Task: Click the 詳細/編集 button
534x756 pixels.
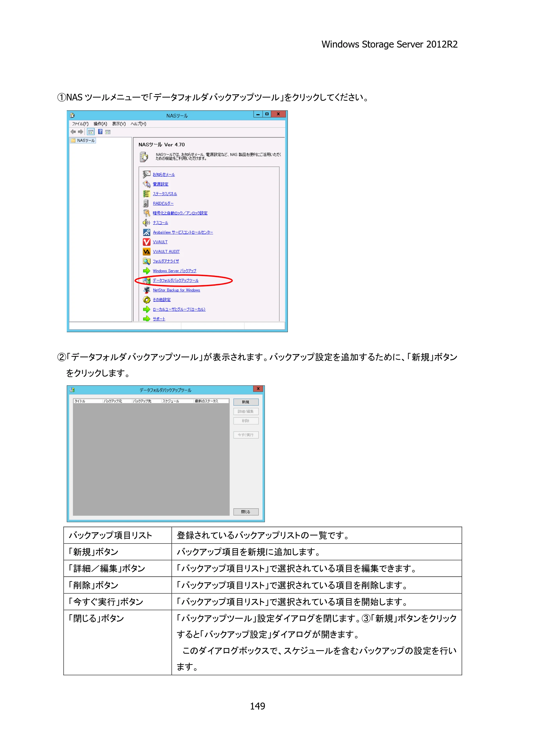Action: click(246, 411)
